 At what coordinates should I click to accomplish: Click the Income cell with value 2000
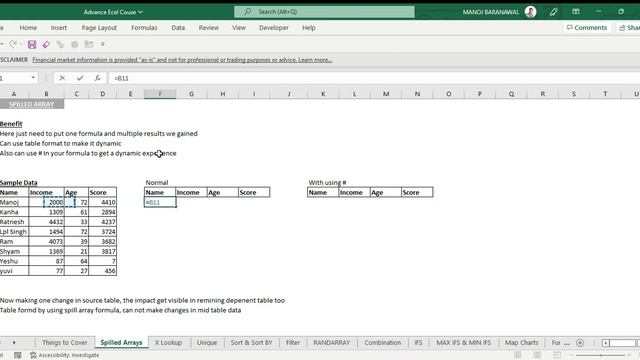tap(47, 202)
